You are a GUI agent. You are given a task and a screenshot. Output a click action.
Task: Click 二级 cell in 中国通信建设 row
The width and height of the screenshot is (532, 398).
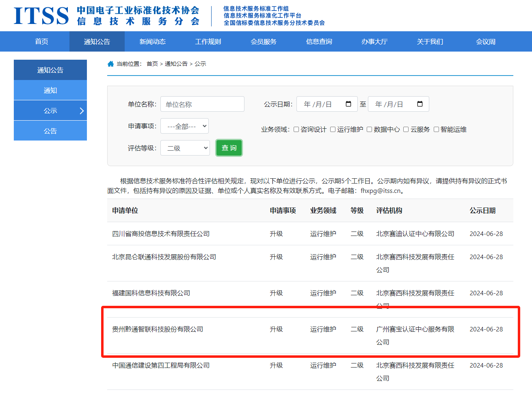pos(357,365)
